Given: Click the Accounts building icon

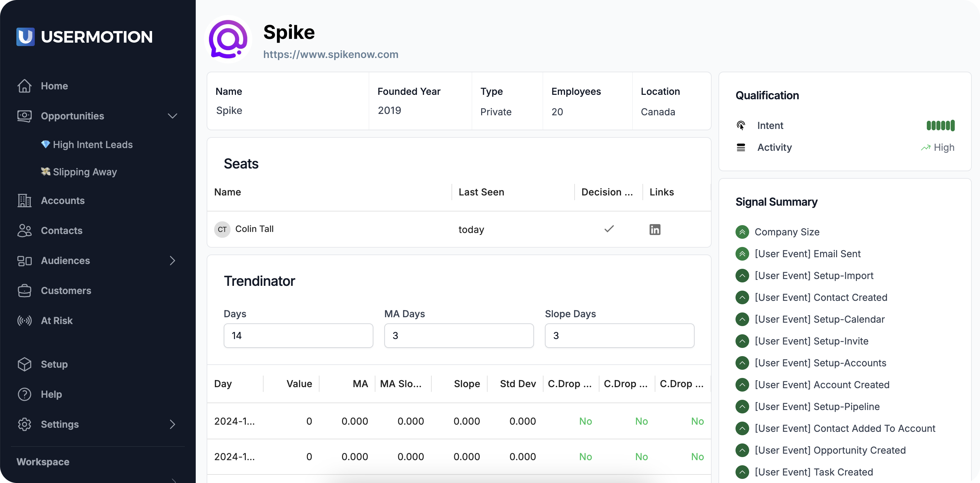Looking at the screenshot, I should point(24,201).
